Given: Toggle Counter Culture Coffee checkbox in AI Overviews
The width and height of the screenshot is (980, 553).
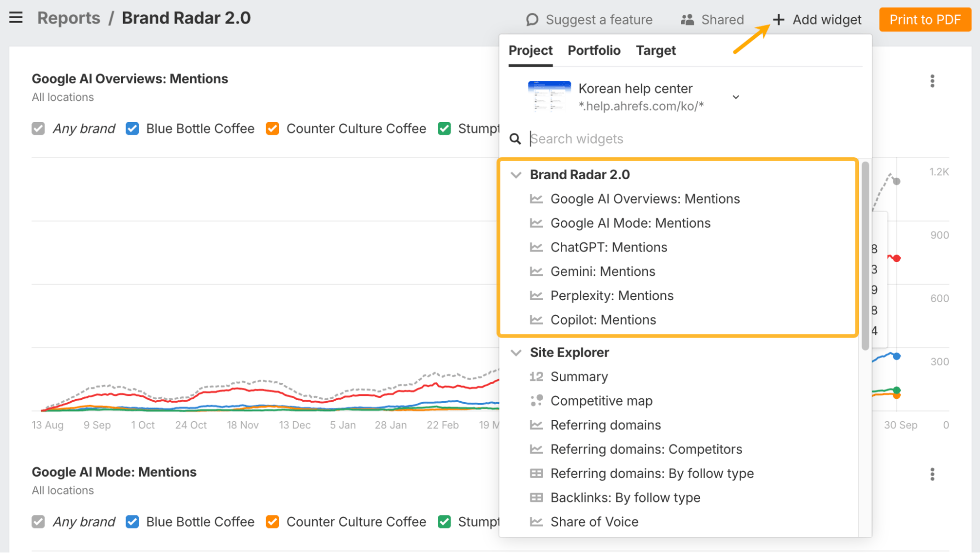Looking at the screenshot, I should coord(273,128).
